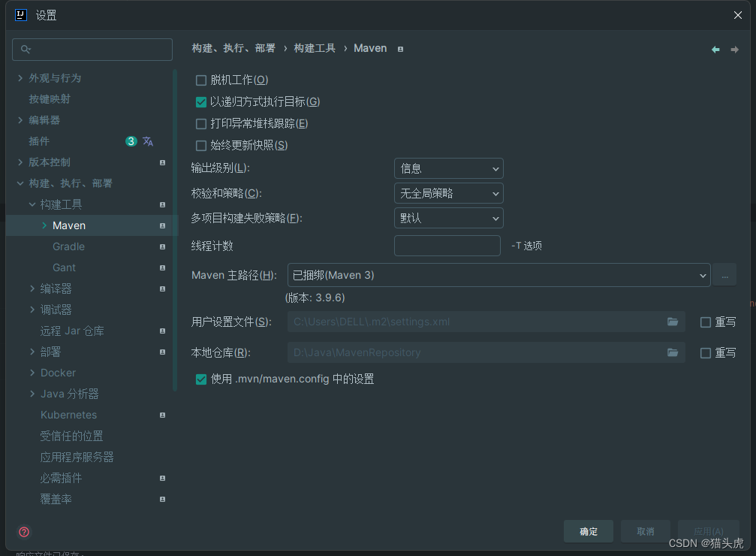
Task: Click the folder icon for 用户设置文件
Action: [x=673, y=322]
